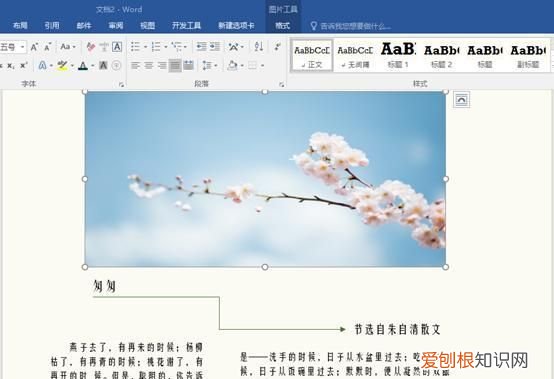554x379 pixels.
Task: Click the Borders icon
Action: pyautogui.click(x=252, y=65)
